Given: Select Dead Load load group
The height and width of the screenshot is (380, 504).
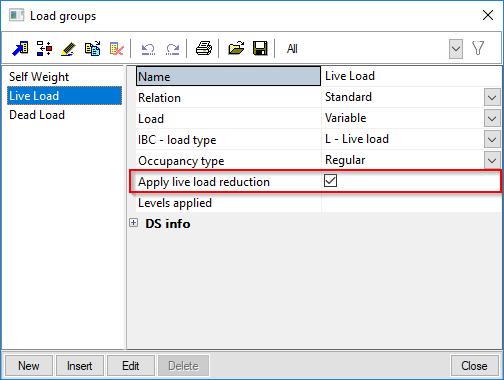Looking at the screenshot, I should 37,115.
